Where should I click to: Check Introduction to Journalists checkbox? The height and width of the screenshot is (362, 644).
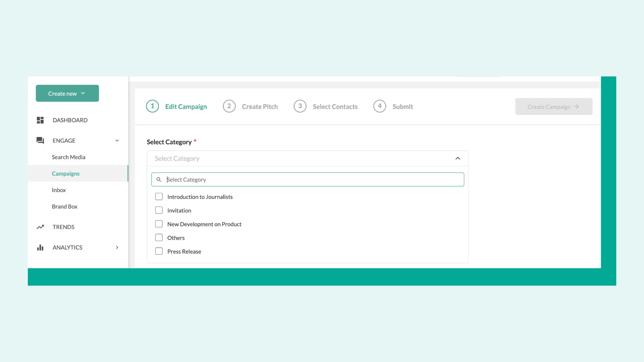pyautogui.click(x=159, y=197)
